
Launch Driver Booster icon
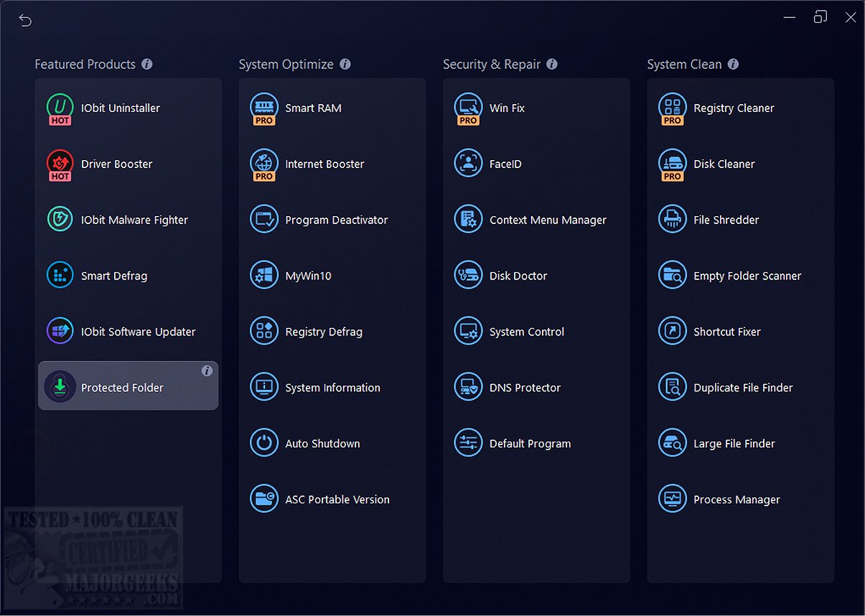[60, 164]
